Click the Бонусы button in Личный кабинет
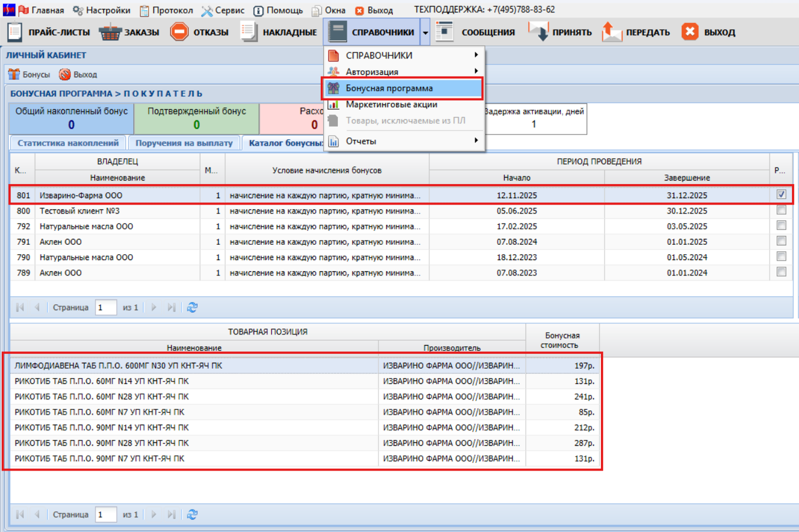Viewport: 799px width, 532px height. pyautogui.click(x=29, y=74)
